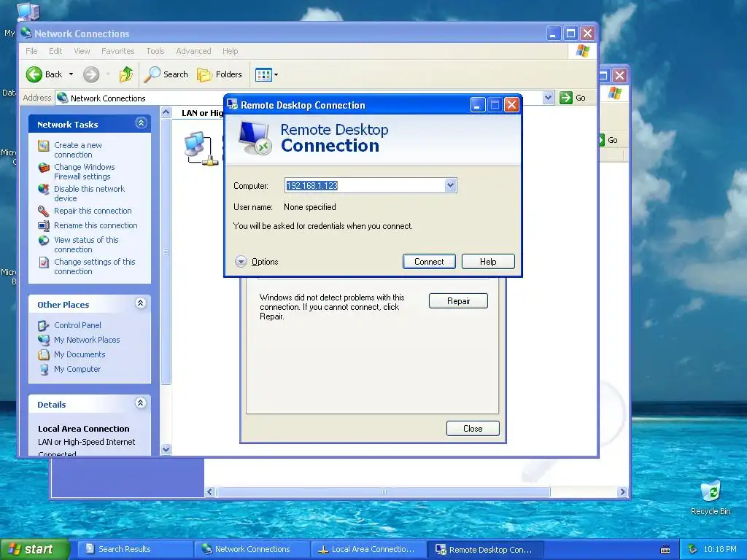
Task: Click Disable this network device icon
Action: coord(43,190)
